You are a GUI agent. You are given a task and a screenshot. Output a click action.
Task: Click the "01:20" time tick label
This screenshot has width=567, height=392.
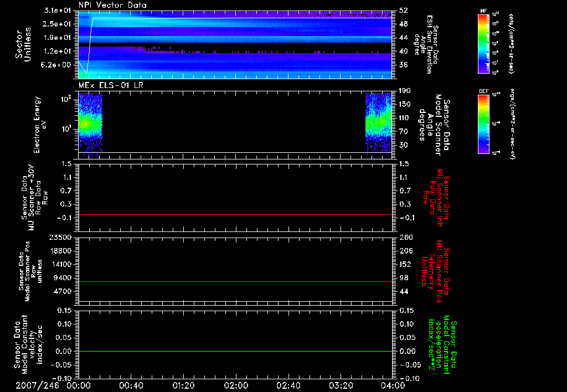pyautogui.click(x=183, y=386)
